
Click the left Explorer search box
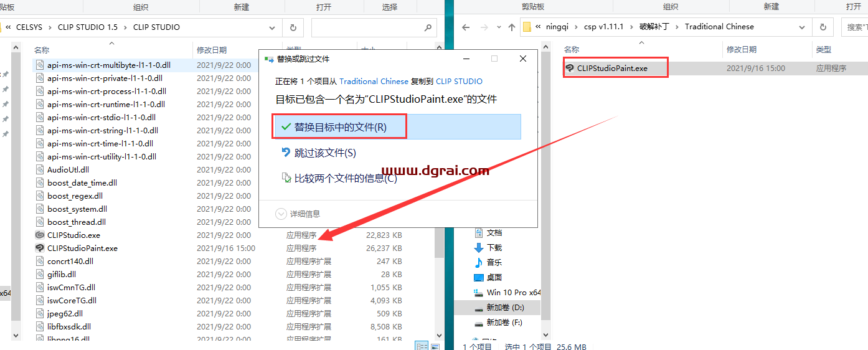[x=373, y=27]
